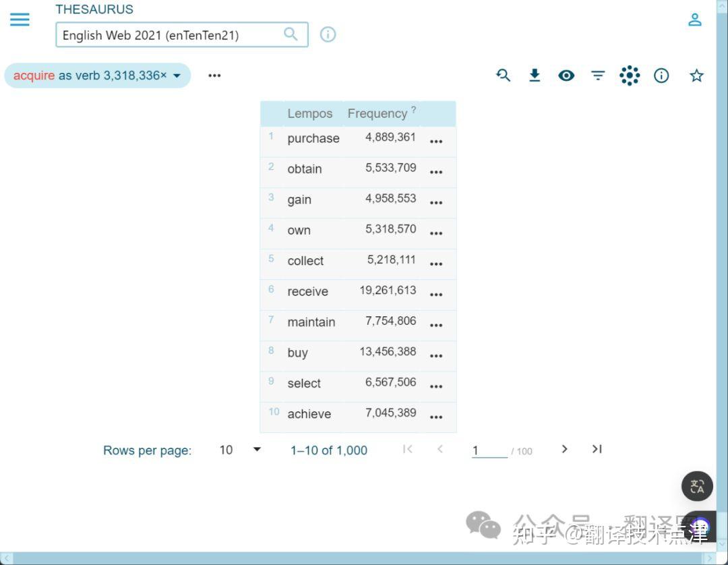Advance to the next results page
Screen dimensions: 728x565
(564, 449)
